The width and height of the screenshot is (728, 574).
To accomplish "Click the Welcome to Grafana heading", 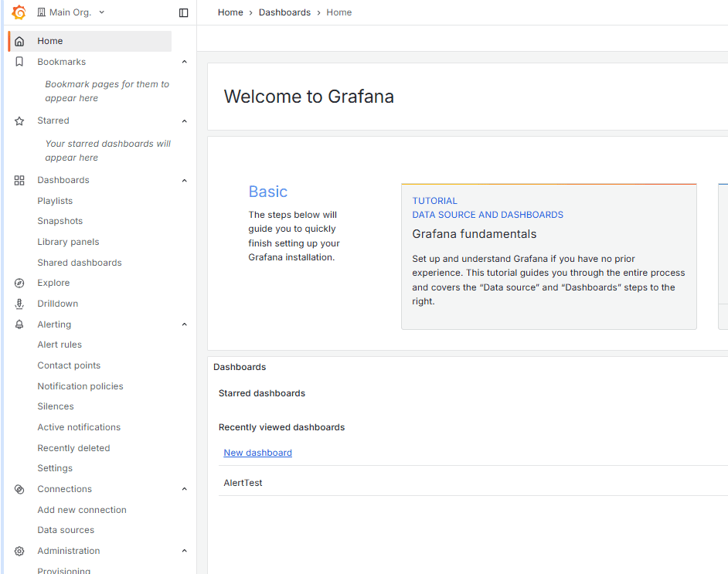I will coord(309,97).
